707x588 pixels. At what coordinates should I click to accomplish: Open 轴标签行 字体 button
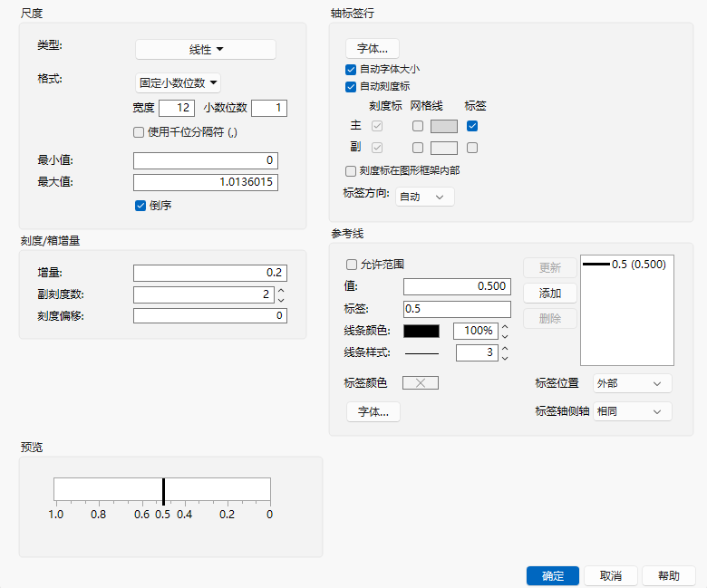(x=373, y=49)
